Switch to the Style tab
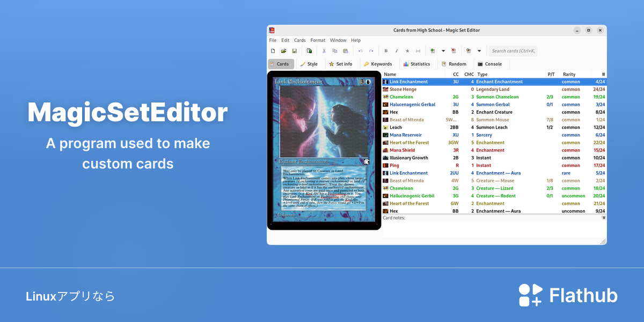 (309, 64)
